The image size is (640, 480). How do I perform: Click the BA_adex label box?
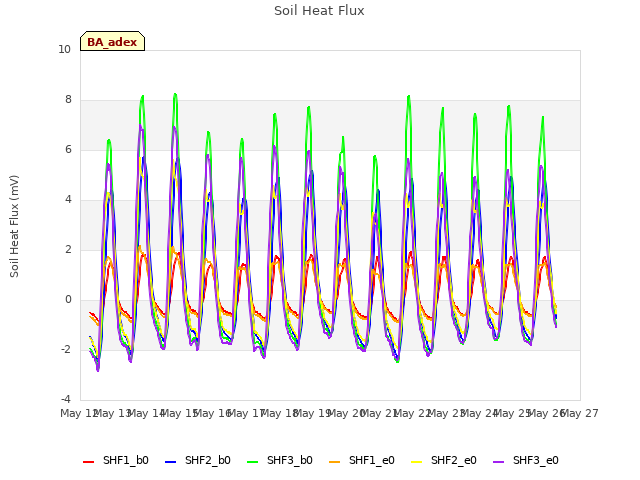(x=112, y=41)
